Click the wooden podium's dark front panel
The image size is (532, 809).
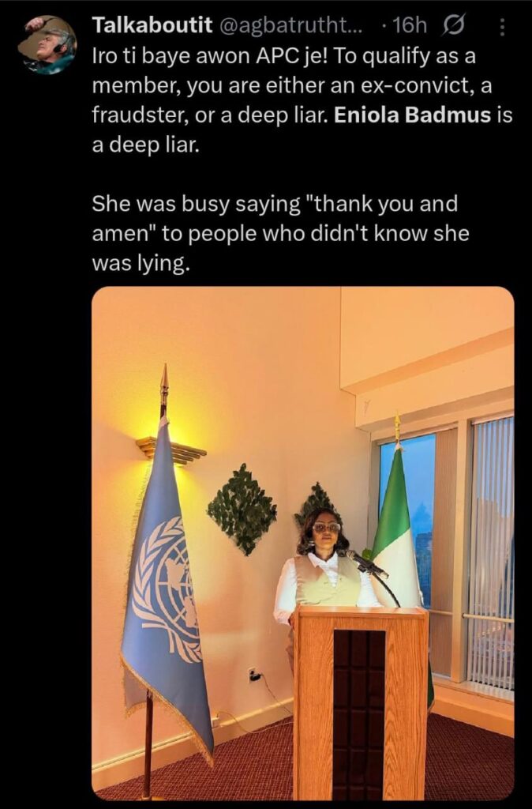point(359,713)
